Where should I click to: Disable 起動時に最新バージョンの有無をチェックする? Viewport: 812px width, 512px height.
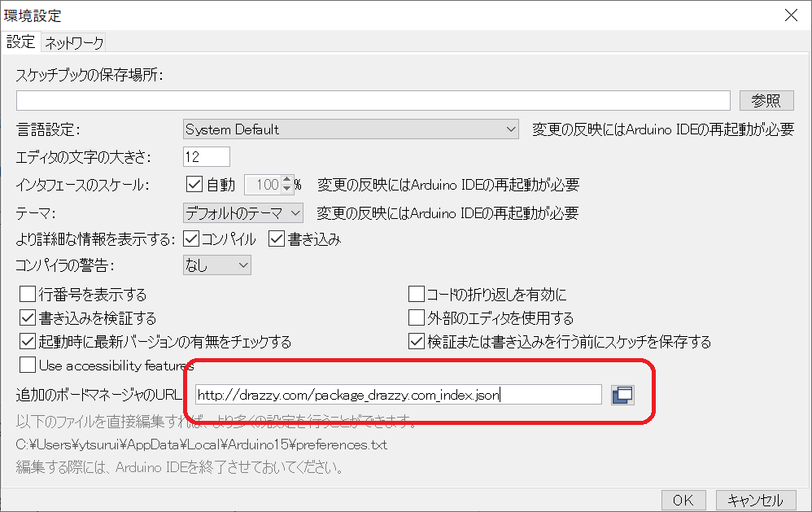coord(28,341)
